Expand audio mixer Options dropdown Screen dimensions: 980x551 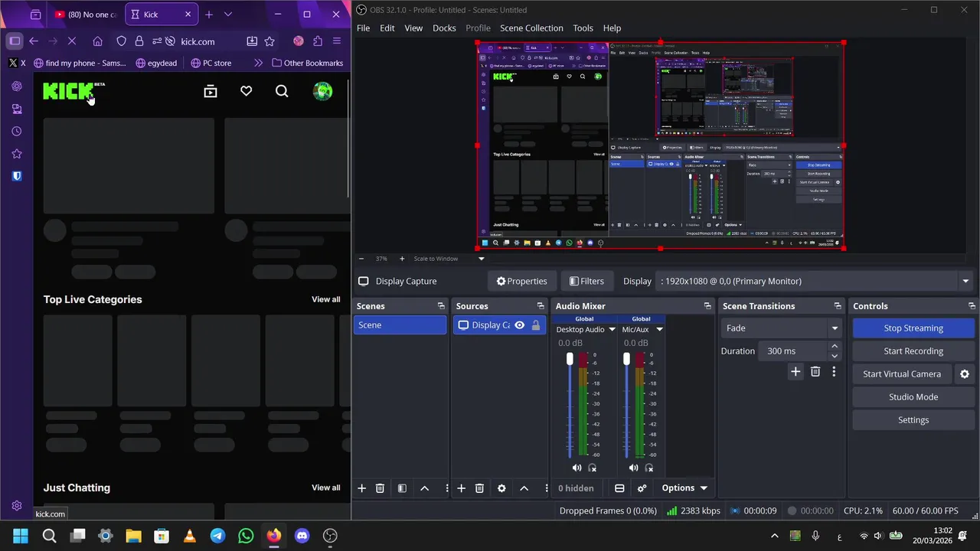point(685,488)
